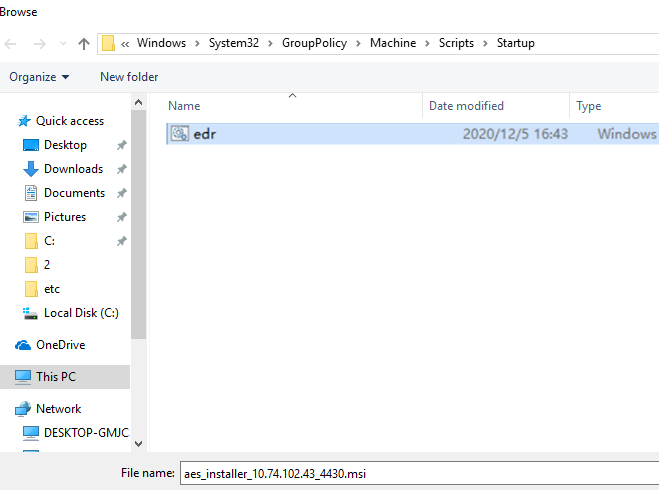Click pin icon next to Documents
659x490 pixels.
tap(121, 193)
